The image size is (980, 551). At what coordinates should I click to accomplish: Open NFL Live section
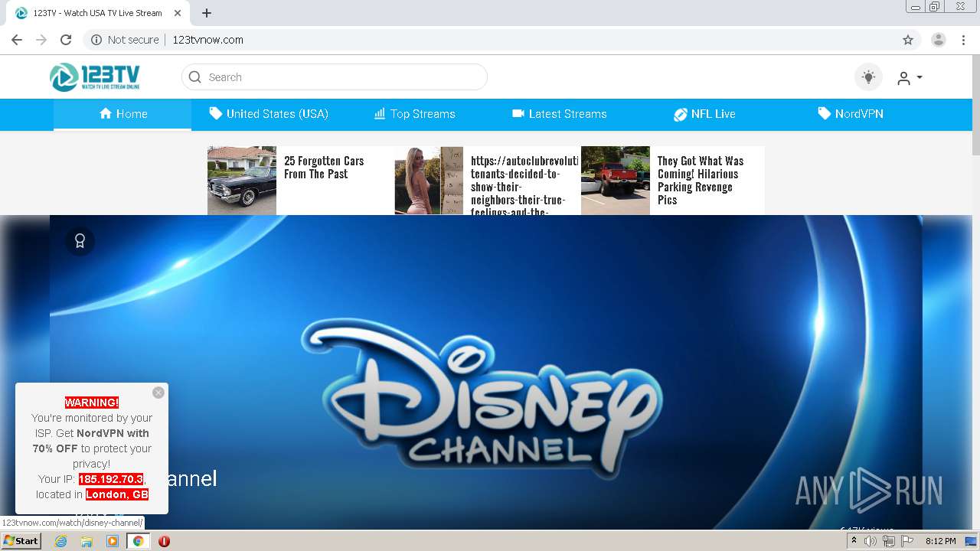704,114
